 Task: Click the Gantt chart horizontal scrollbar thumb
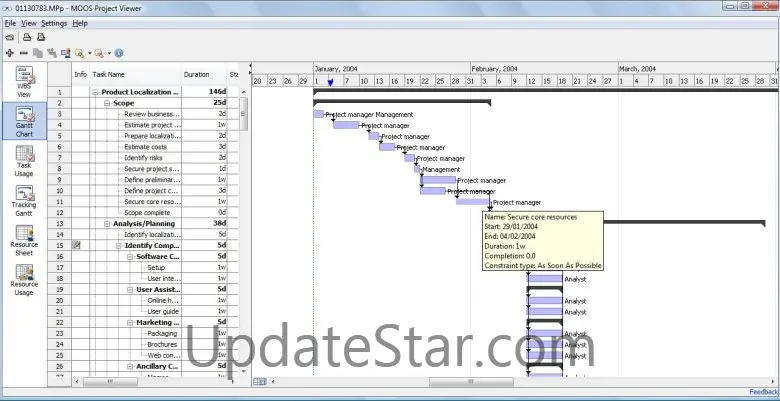click(x=471, y=382)
